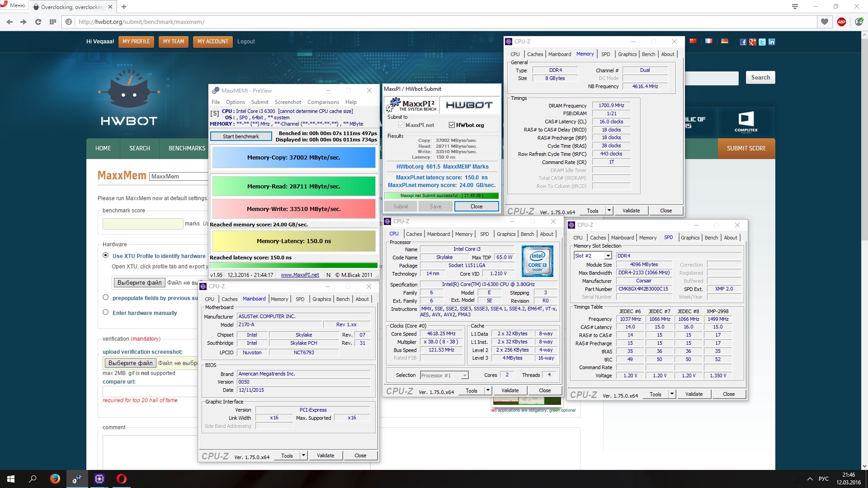868x488 pixels.
Task: Toggle the MaxxPI.net submit checkbox
Action: (x=401, y=125)
